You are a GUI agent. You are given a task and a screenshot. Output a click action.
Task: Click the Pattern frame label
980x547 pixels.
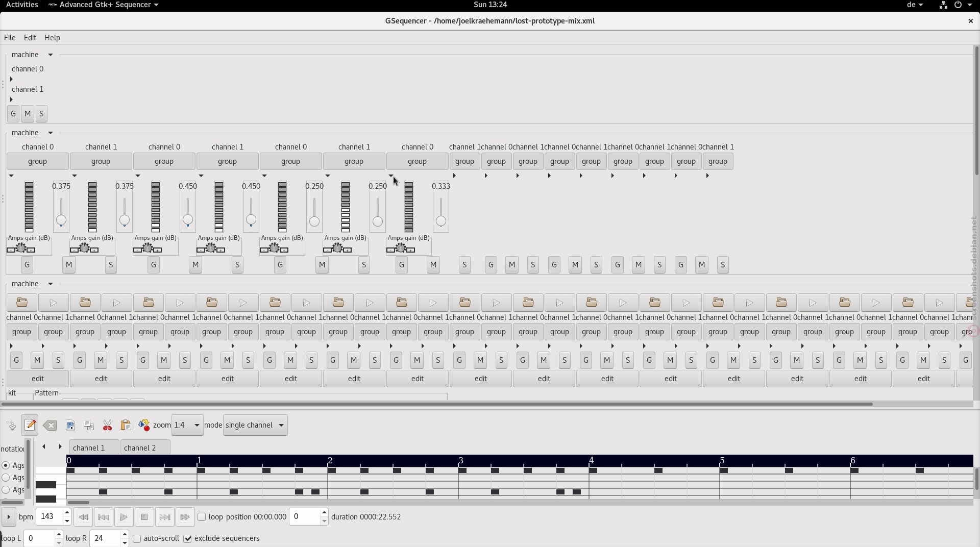coord(47,393)
